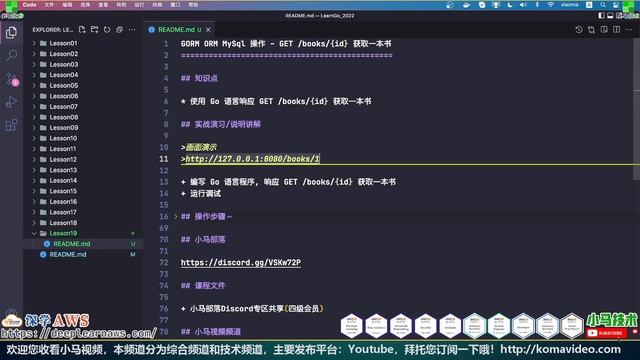Select the Lesson14 folder row
Viewport: 640px width, 360px height.
[x=83, y=180]
